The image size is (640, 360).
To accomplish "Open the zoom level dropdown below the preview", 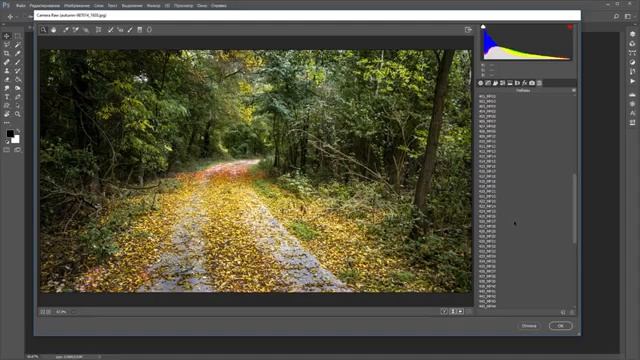I will 65,312.
